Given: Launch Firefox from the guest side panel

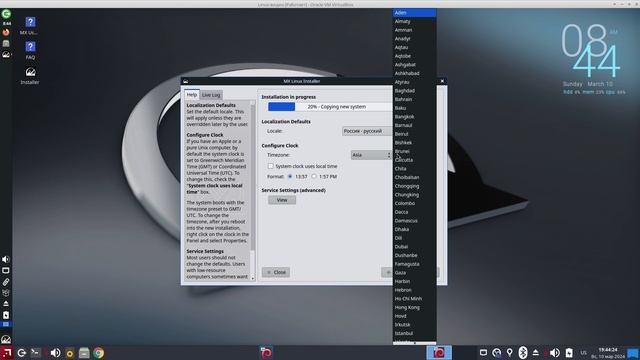Looking at the screenshot, I should point(6,32).
